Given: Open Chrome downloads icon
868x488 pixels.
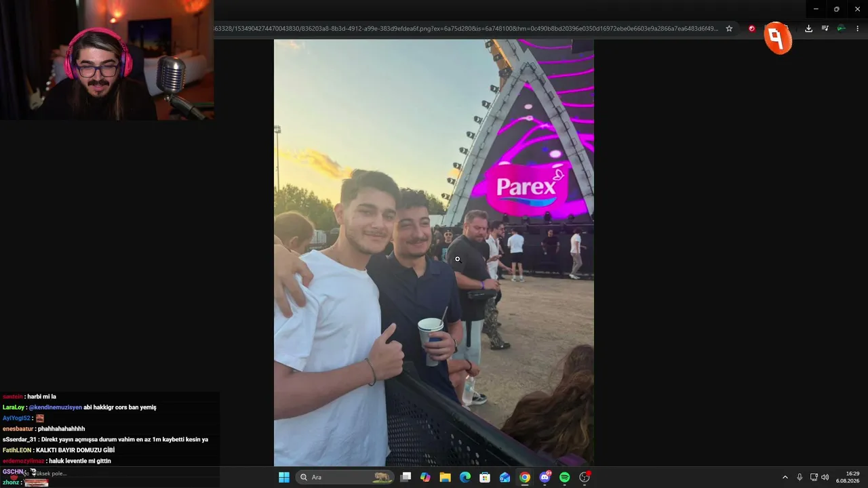Looking at the screenshot, I should coord(808,28).
